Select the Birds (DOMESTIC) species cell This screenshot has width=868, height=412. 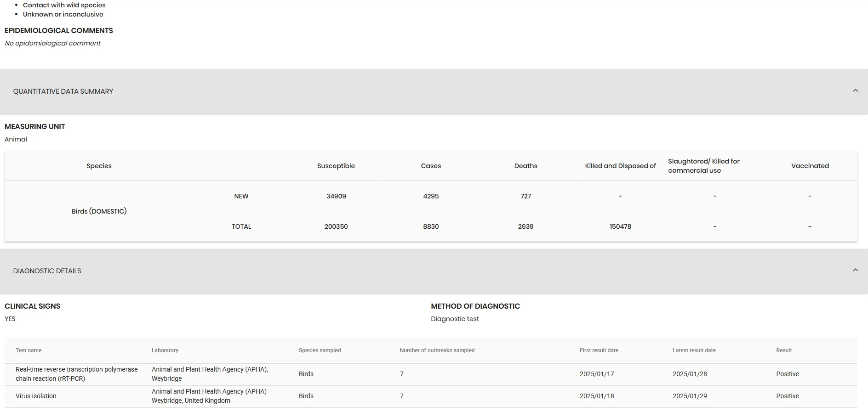99,211
